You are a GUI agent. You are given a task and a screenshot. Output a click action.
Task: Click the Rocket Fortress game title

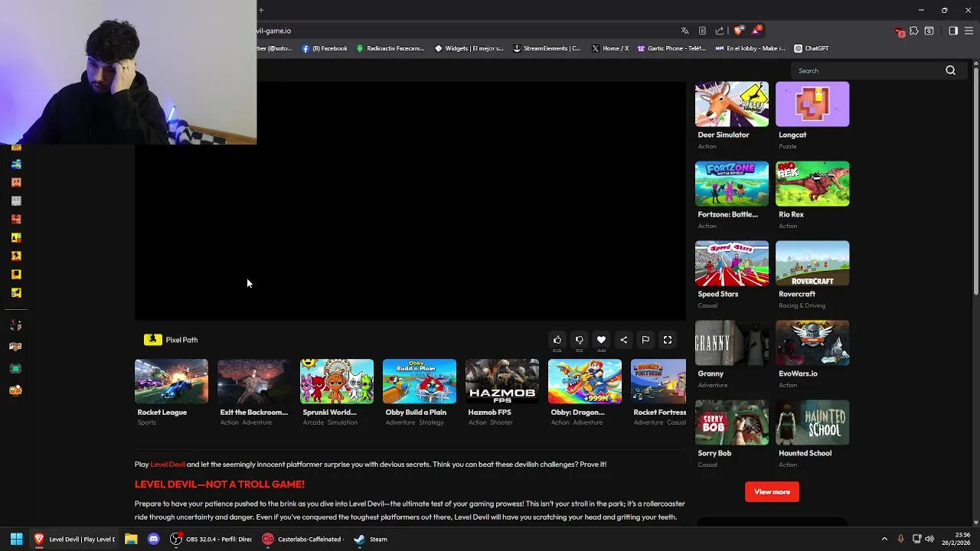pos(659,412)
